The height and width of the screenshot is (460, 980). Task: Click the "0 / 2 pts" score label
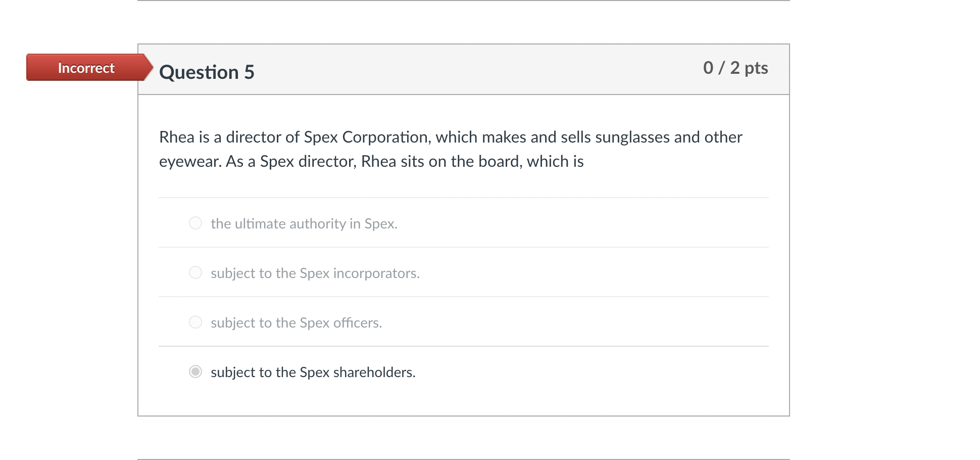[735, 68]
